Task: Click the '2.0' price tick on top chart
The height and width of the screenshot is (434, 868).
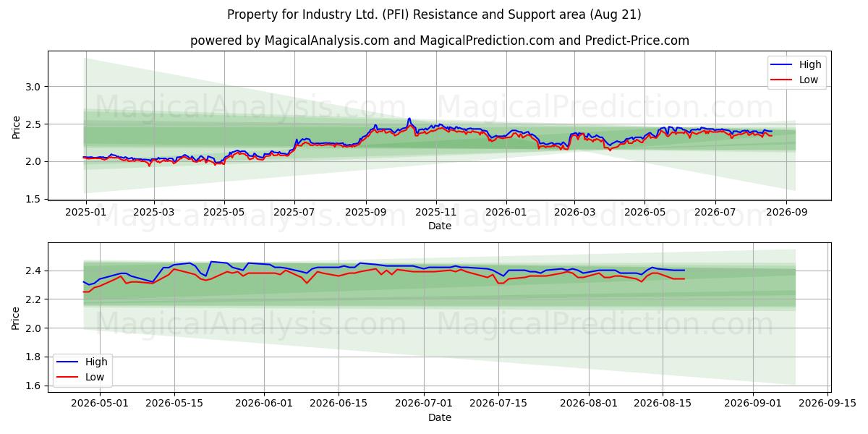Action: pos(35,161)
